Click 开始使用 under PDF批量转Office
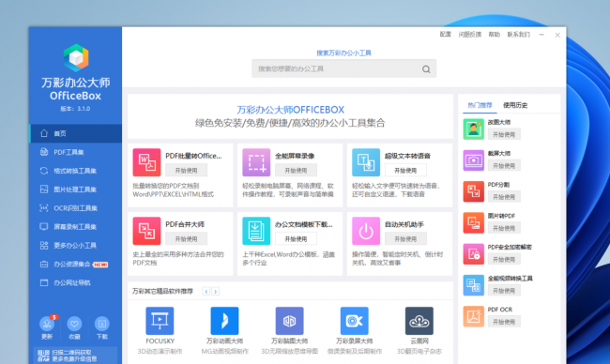Screen dimensions: 610x364 tap(187, 171)
